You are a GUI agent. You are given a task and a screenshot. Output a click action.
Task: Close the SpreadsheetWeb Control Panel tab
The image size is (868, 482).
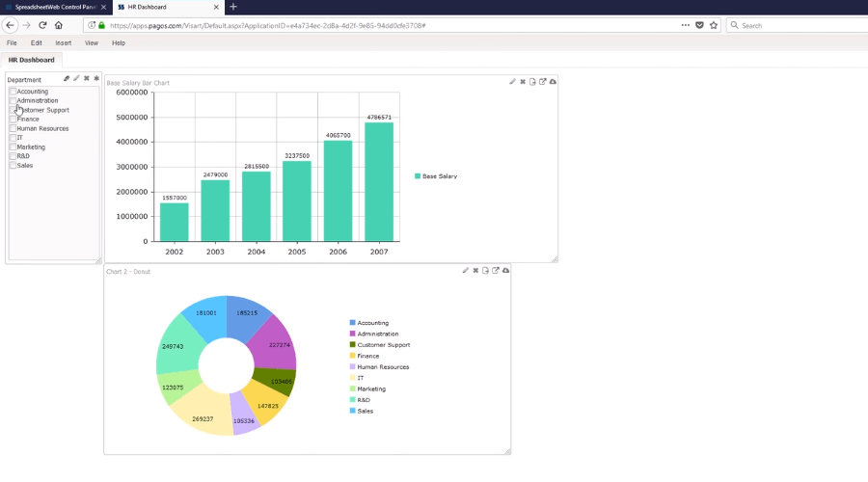point(103,7)
